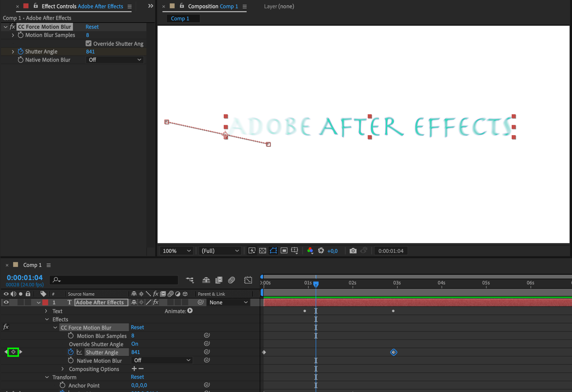Open the magnification ratio dropdown

point(177,250)
